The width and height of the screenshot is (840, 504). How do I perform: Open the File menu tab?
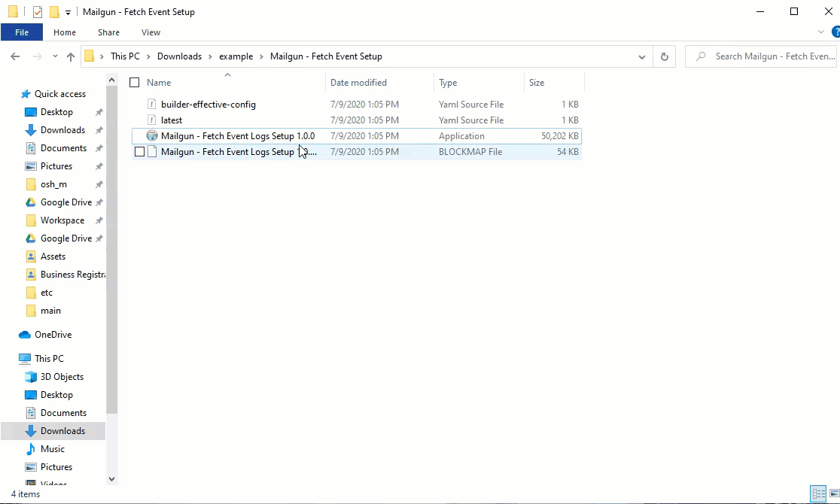(x=22, y=32)
